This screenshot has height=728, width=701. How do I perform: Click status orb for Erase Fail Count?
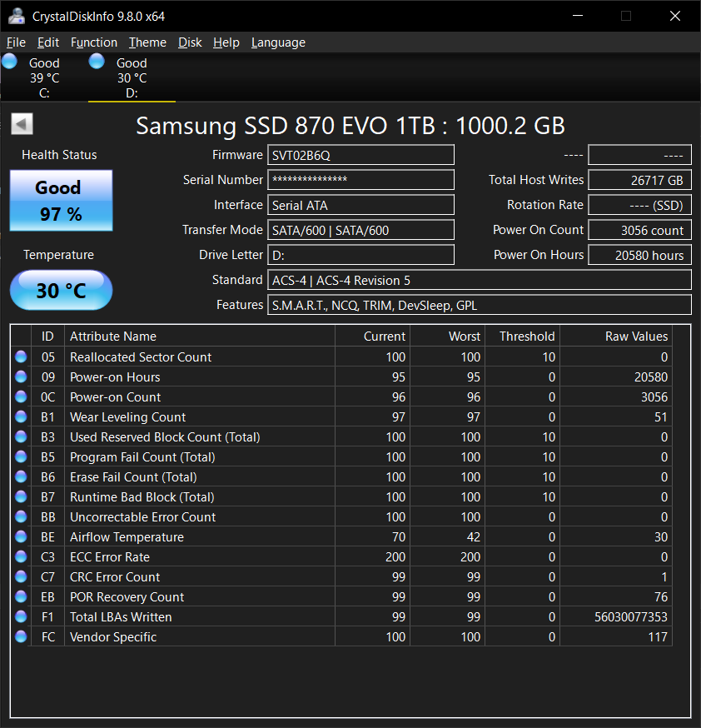pyautogui.click(x=21, y=476)
